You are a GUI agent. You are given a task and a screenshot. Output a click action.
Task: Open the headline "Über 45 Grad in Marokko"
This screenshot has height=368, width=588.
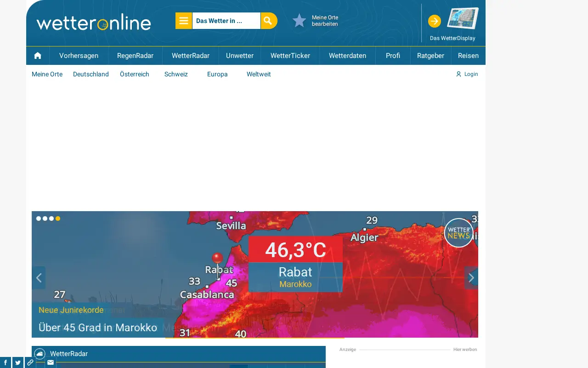click(98, 328)
